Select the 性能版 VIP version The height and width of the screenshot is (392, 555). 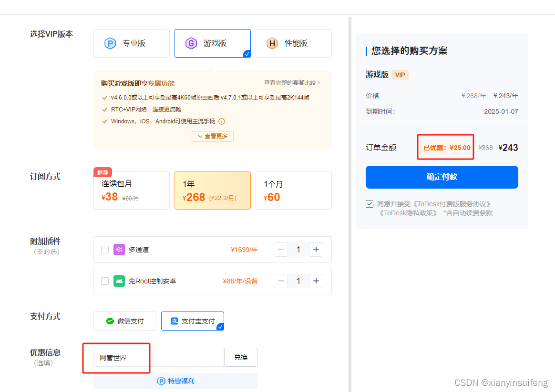pos(293,43)
